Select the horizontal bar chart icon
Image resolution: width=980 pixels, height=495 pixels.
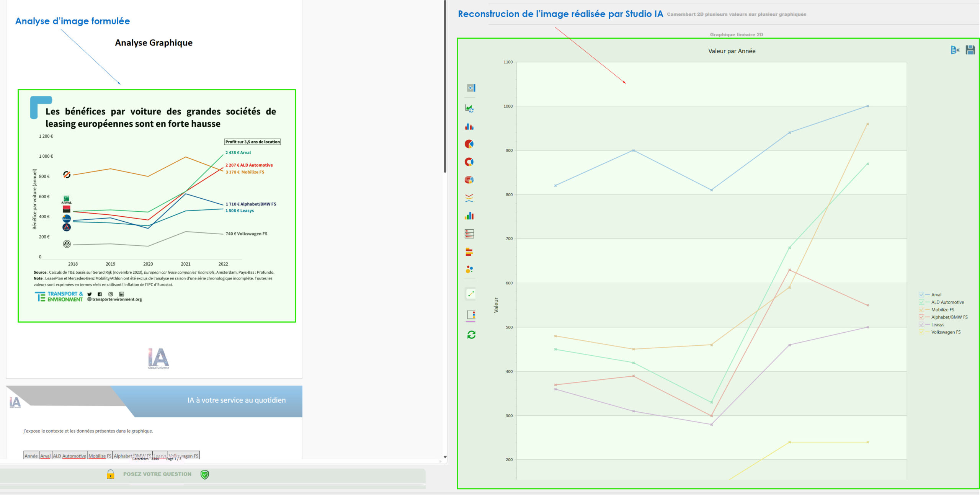[x=469, y=252]
